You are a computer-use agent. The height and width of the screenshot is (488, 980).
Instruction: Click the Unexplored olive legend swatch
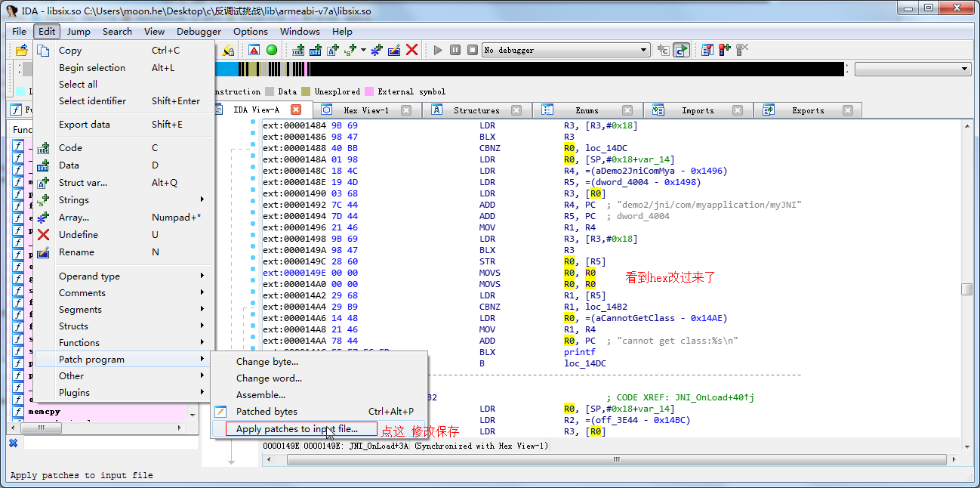pyautogui.click(x=306, y=91)
